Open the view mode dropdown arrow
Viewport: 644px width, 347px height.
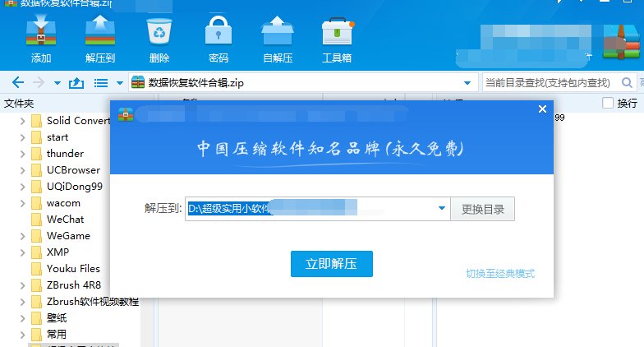point(120,83)
